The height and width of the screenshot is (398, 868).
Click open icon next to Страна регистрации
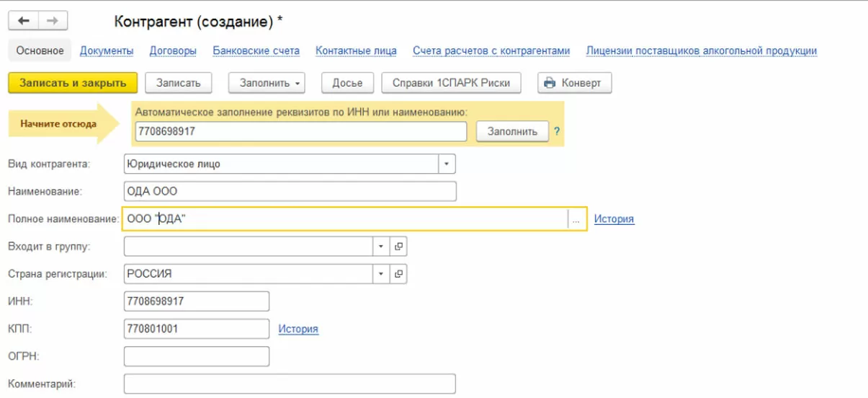point(398,274)
